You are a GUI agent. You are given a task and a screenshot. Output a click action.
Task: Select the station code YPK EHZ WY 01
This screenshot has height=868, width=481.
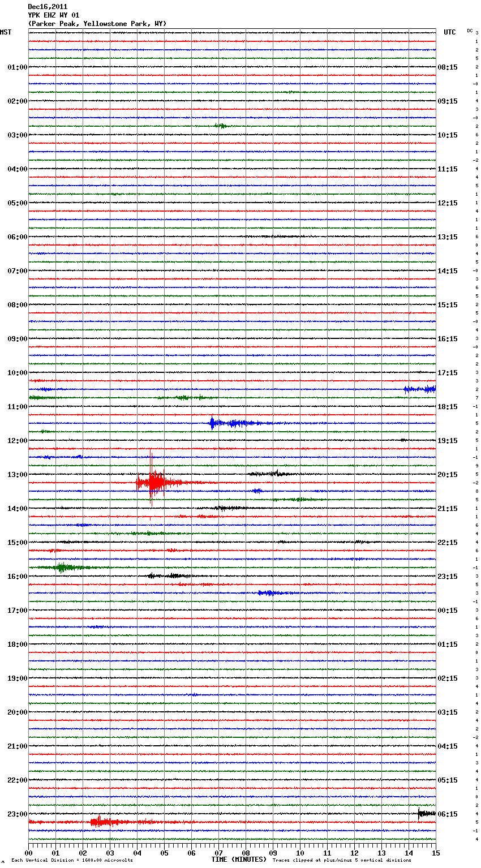(x=54, y=15)
